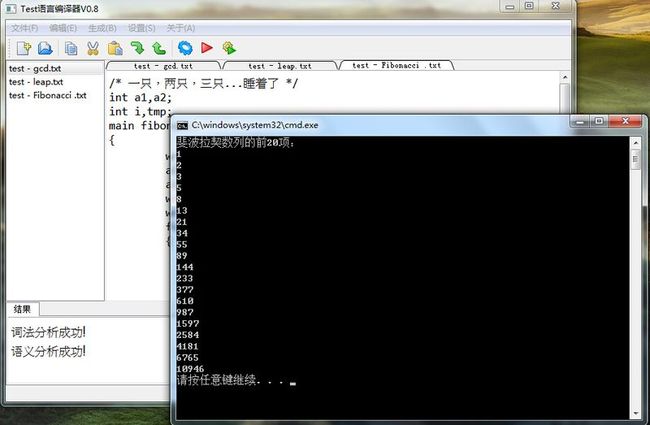Click the blue gear Compile icon
Image resolution: width=650 pixels, height=425 pixels.
point(185,48)
